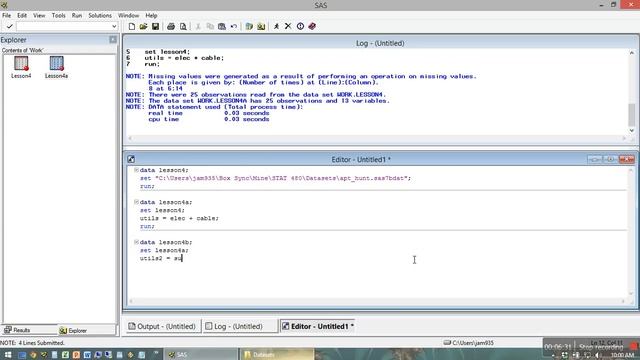Switch to the Output - (Untitled) window tab

coord(162,326)
